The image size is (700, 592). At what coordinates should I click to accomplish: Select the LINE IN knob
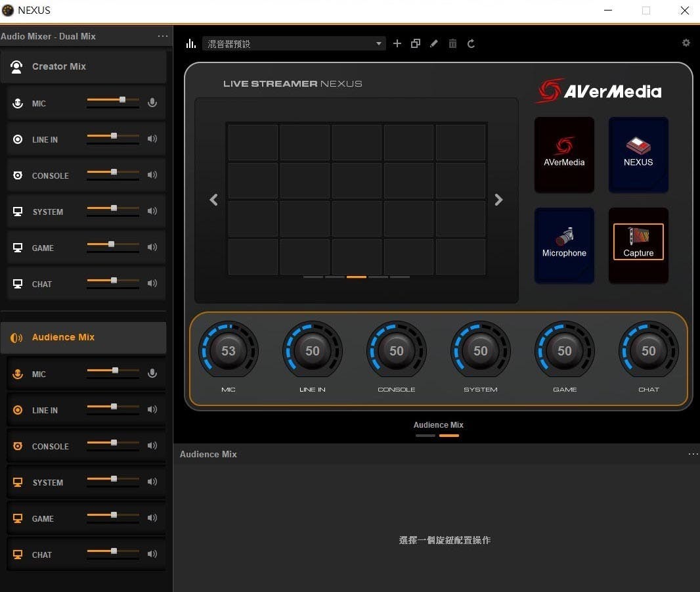313,351
